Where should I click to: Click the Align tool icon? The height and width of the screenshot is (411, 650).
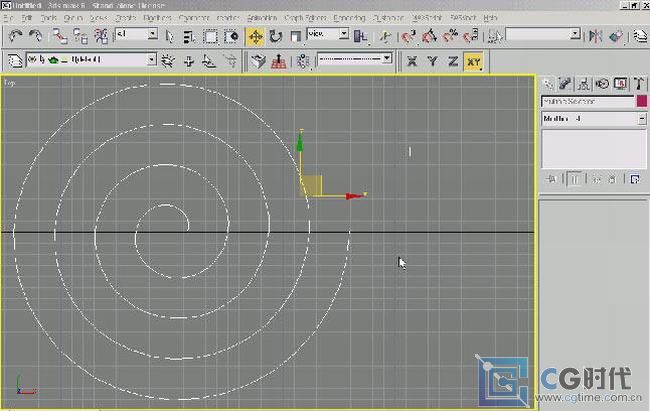click(x=616, y=36)
